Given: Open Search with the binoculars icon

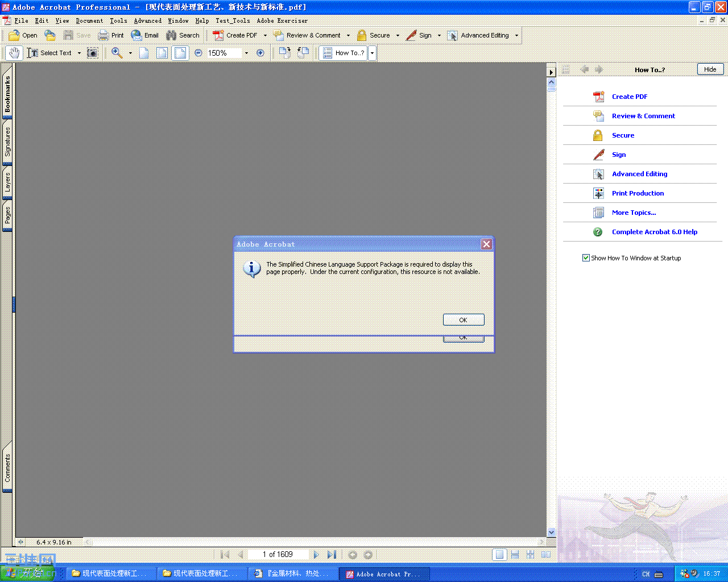Looking at the screenshot, I should 183,35.
